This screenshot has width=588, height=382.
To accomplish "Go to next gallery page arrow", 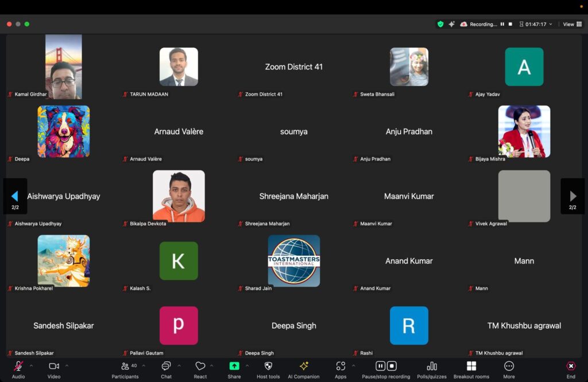I will coord(572,196).
